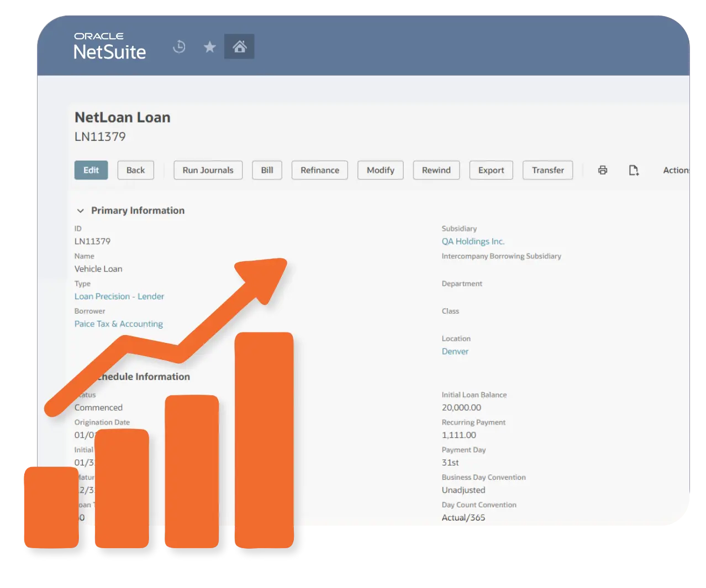
Task: Select the Vehicle Loan name value
Action: coord(98,269)
